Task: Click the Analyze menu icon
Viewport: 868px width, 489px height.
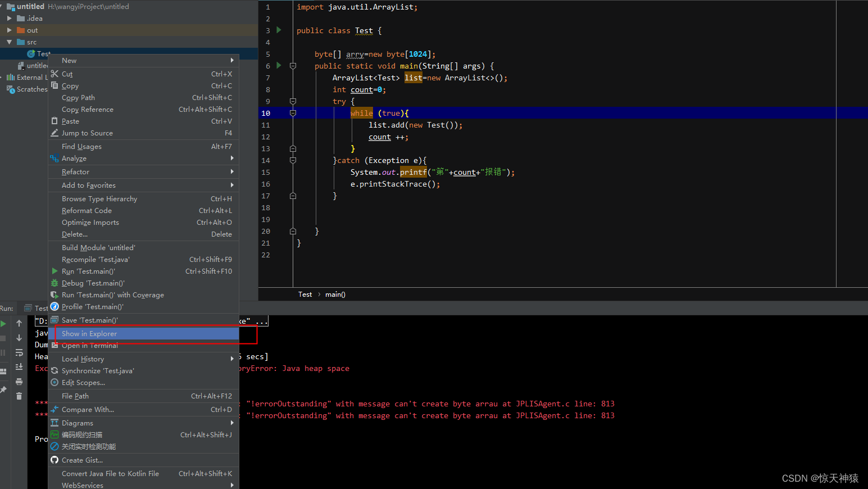Action: (x=54, y=159)
